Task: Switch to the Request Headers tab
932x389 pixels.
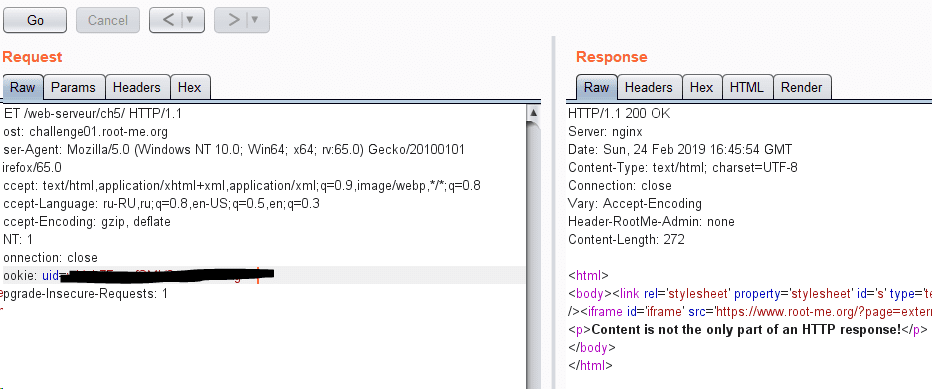Action: point(137,87)
